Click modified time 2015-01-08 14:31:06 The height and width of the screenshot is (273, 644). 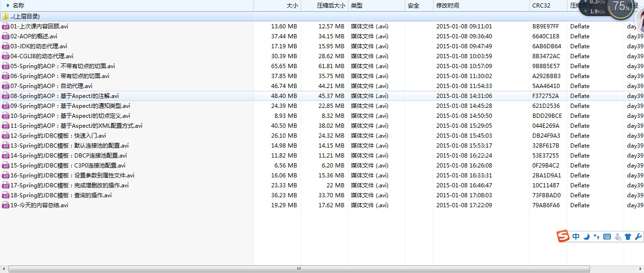pyautogui.click(x=464, y=96)
